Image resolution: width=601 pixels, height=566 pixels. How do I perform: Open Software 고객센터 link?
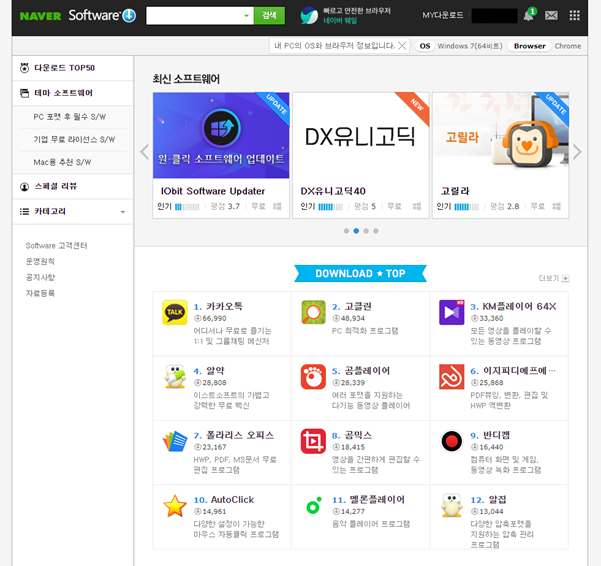pyautogui.click(x=56, y=246)
